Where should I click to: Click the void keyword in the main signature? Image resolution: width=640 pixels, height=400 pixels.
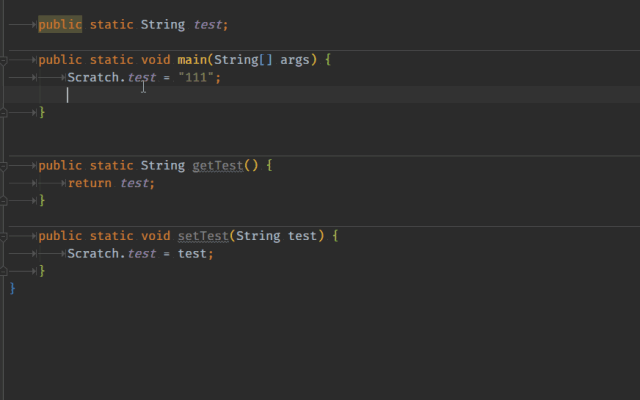(x=156, y=60)
